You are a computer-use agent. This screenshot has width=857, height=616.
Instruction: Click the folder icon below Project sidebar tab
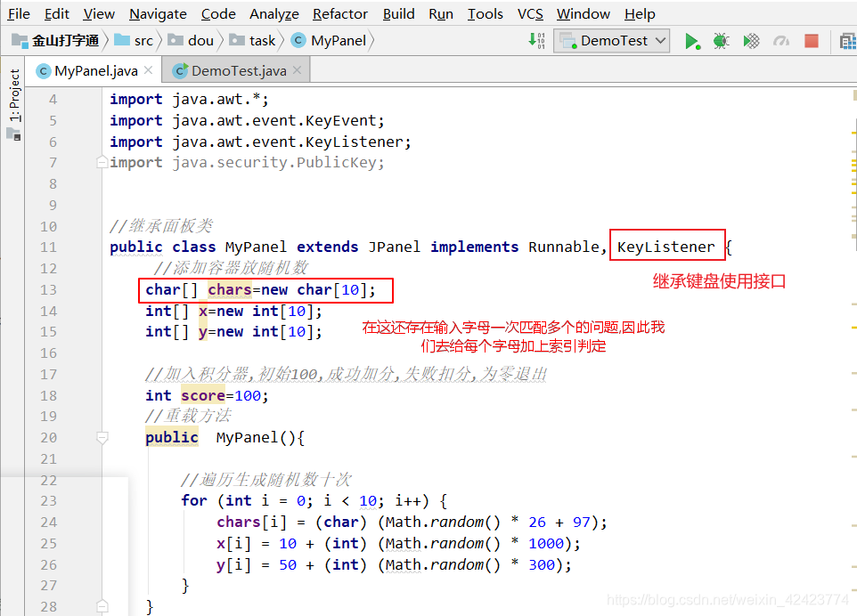click(x=13, y=134)
